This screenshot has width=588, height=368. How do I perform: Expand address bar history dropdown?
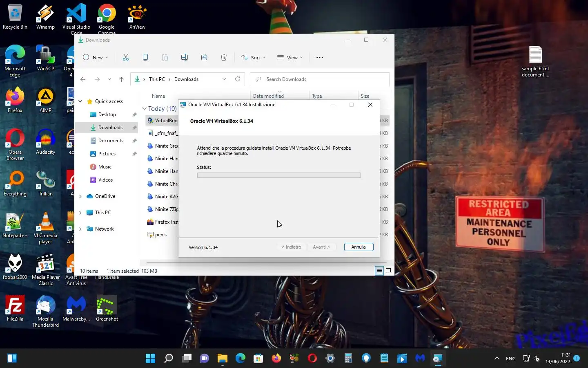[x=224, y=79]
